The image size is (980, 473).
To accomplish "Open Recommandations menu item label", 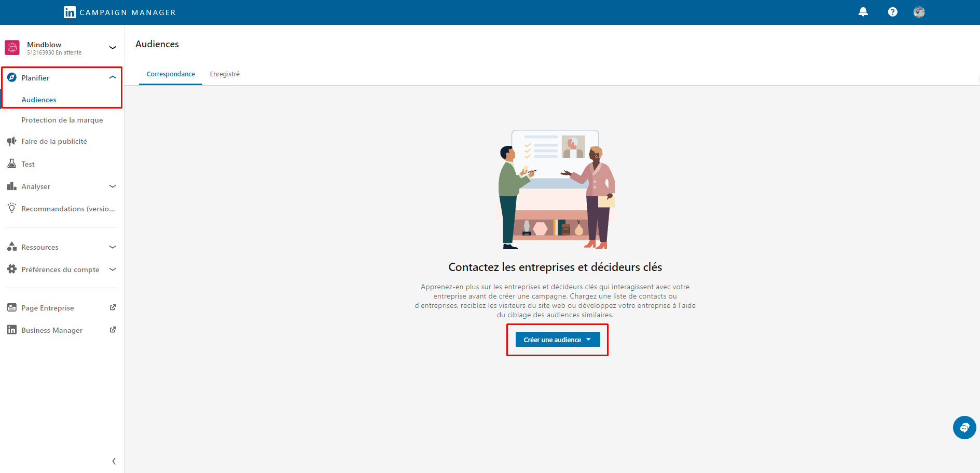I will point(68,209).
